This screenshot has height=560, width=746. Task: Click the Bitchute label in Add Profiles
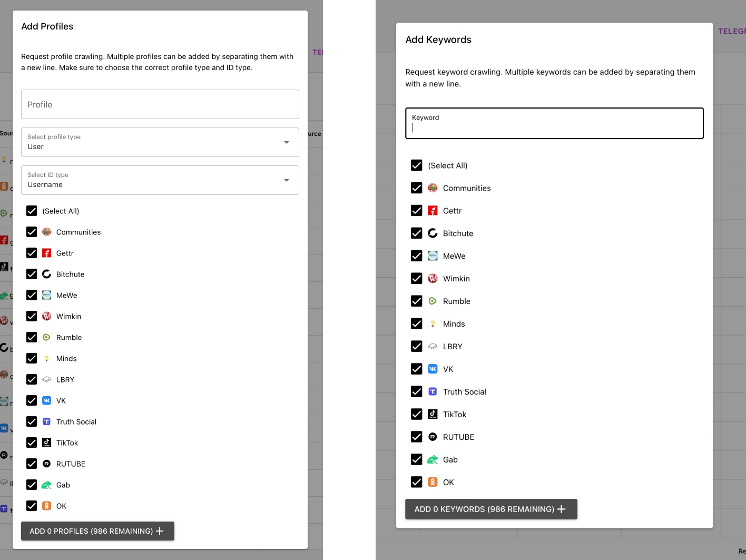point(71,274)
